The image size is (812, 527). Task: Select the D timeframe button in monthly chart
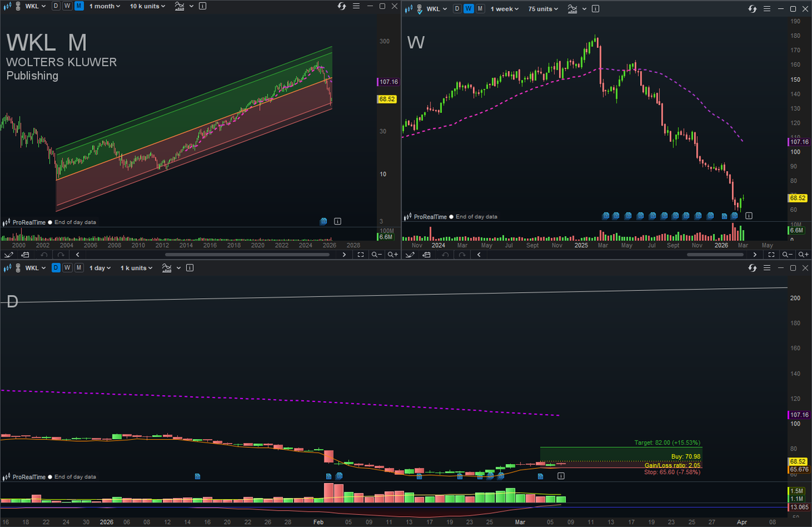tap(56, 6)
